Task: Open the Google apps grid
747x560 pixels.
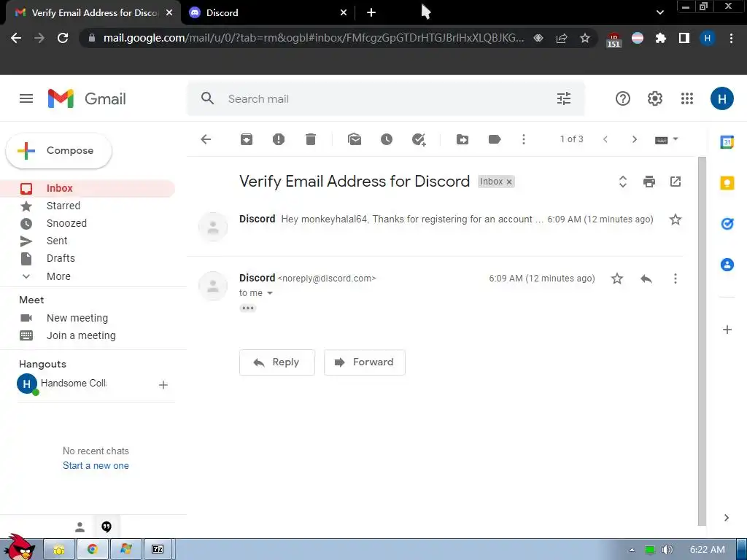Action: [687, 98]
